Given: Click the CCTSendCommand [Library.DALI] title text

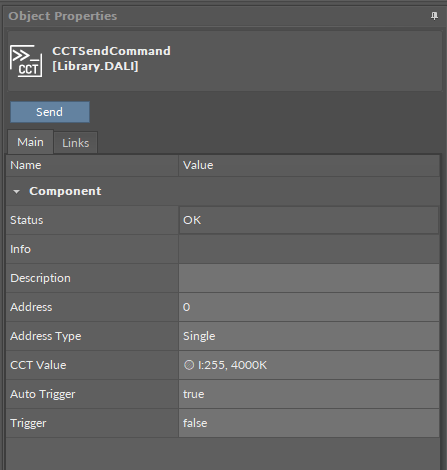Looking at the screenshot, I should coord(111,58).
